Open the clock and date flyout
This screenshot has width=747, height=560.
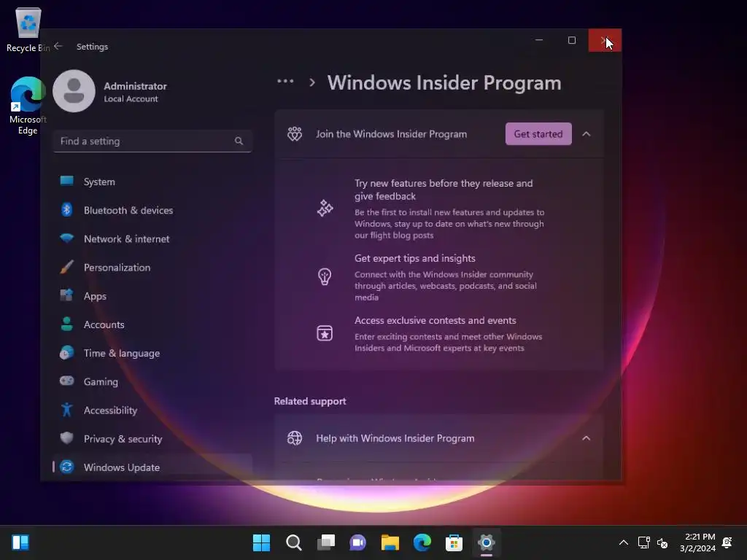pos(697,542)
